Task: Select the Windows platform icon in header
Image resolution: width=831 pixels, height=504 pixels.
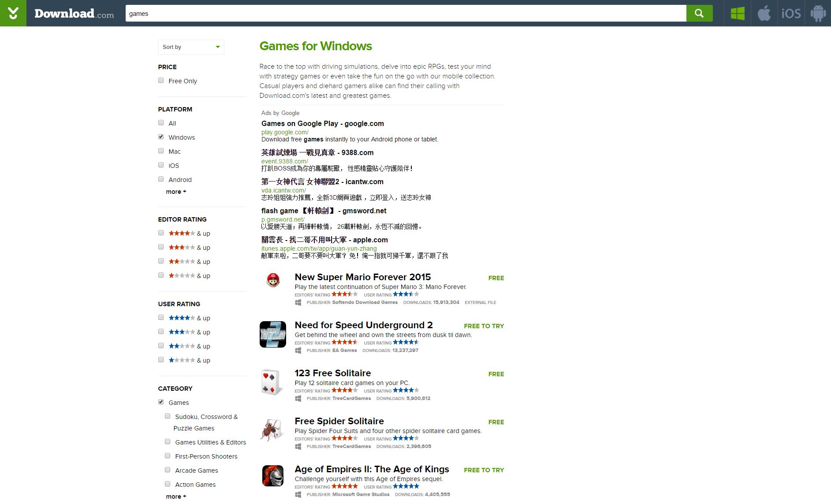Action: pyautogui.click(x=737, y=13)
